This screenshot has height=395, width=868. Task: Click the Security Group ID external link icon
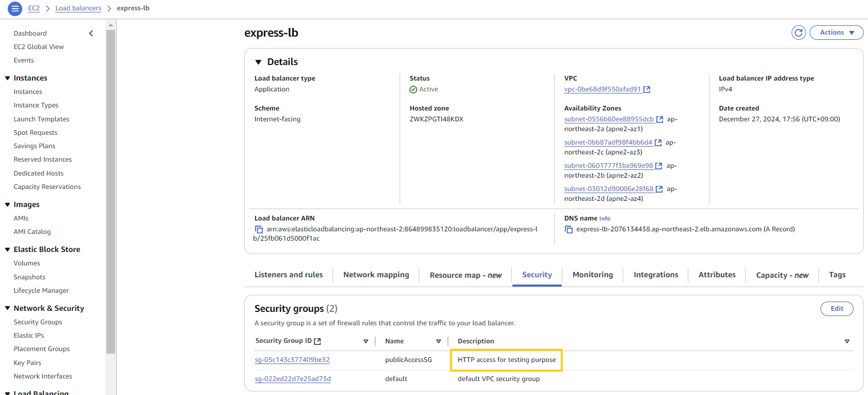click(318, 341)
